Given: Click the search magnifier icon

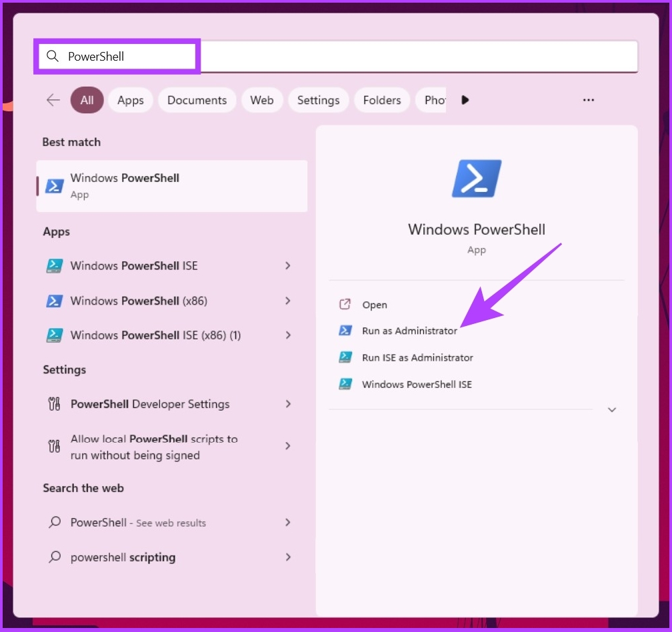Looking at the screenshot, I should 52,56.
